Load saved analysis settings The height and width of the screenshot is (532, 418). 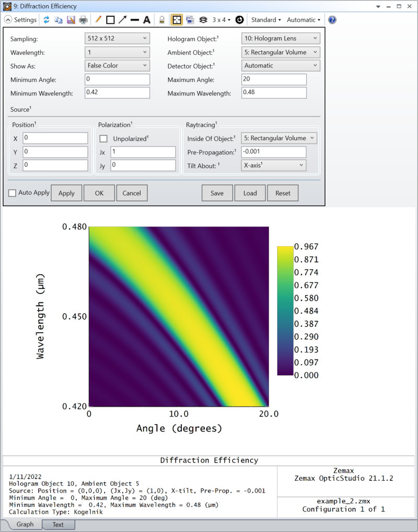tap(250, 193)
